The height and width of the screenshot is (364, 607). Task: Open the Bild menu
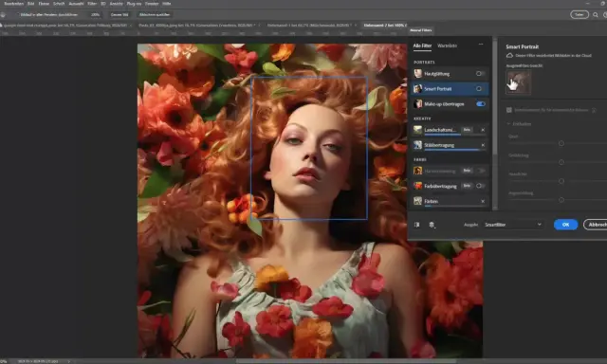pos(31,4)
